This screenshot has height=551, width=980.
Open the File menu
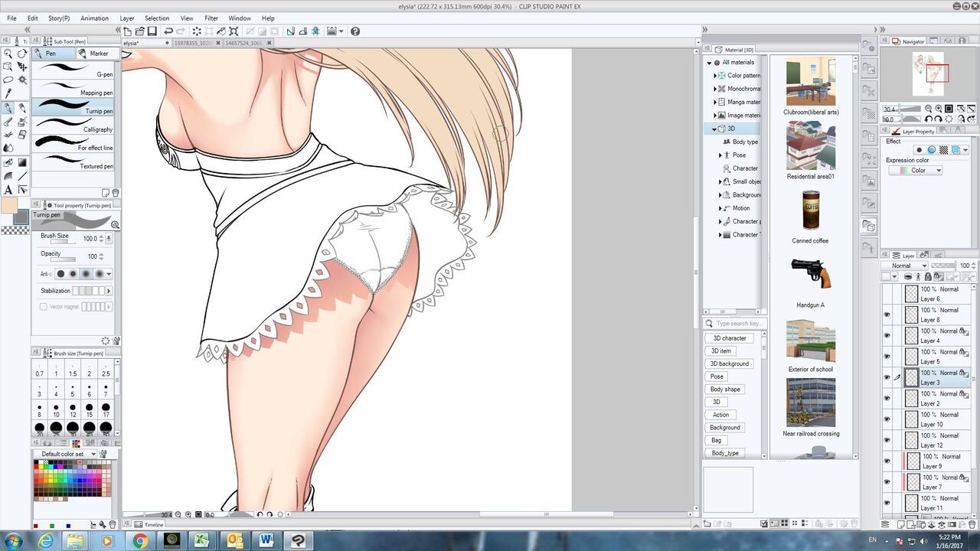coord(11,18)
